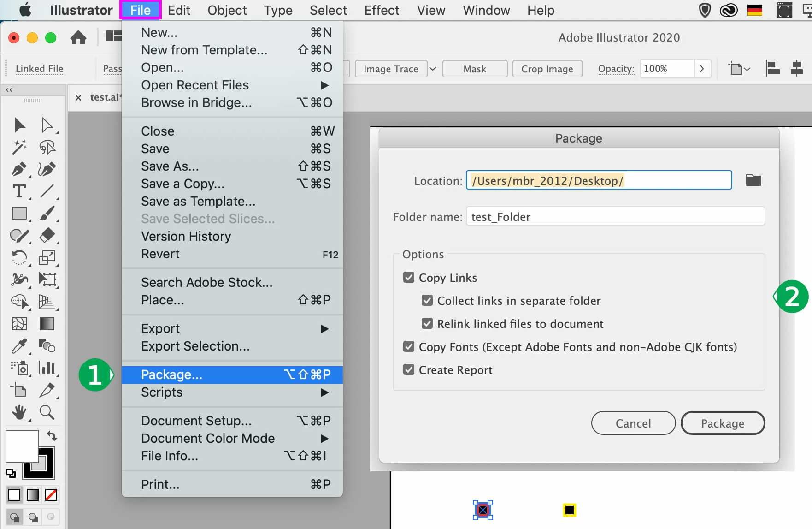Collapse the tools panel double arrow
Screen dimensions: 812x529
[9, 90]
